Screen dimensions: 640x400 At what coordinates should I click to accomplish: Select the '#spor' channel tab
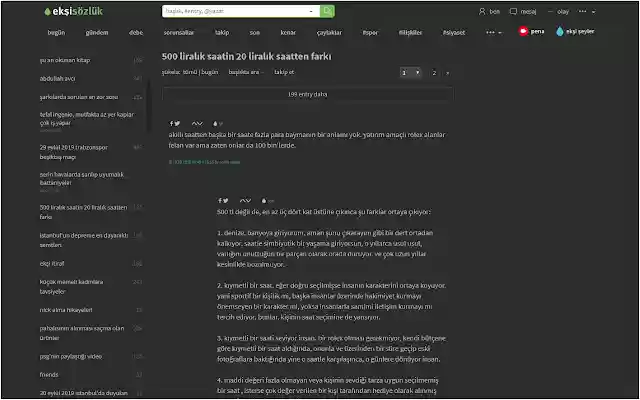(x=370, y=33)
